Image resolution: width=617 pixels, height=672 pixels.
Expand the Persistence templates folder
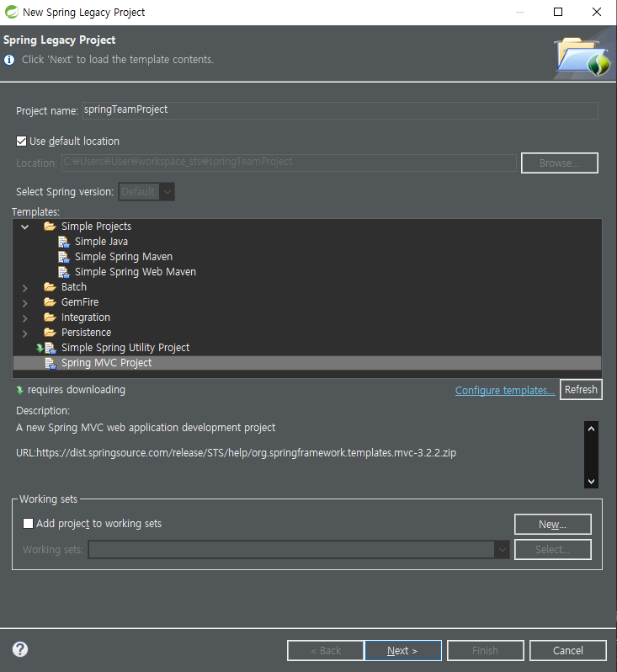tap(25, 333)
